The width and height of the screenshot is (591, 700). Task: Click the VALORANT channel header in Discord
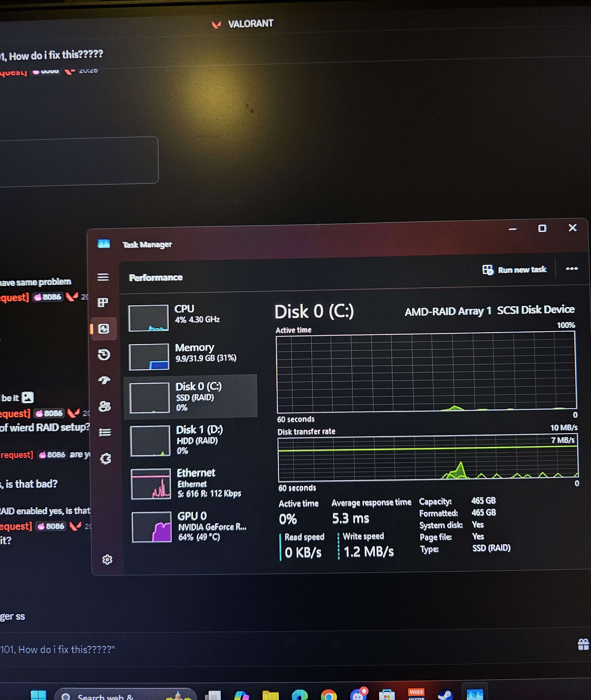[x=243, y=24]
